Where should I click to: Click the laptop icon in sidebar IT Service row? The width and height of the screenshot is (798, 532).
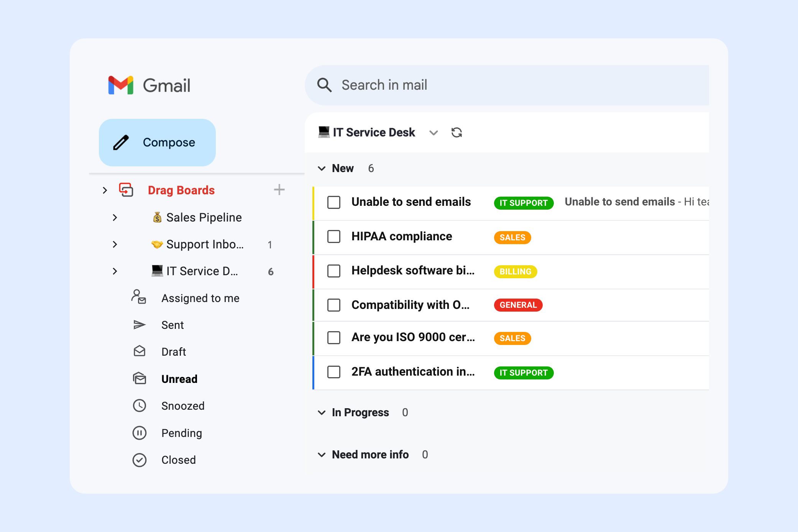157,271
